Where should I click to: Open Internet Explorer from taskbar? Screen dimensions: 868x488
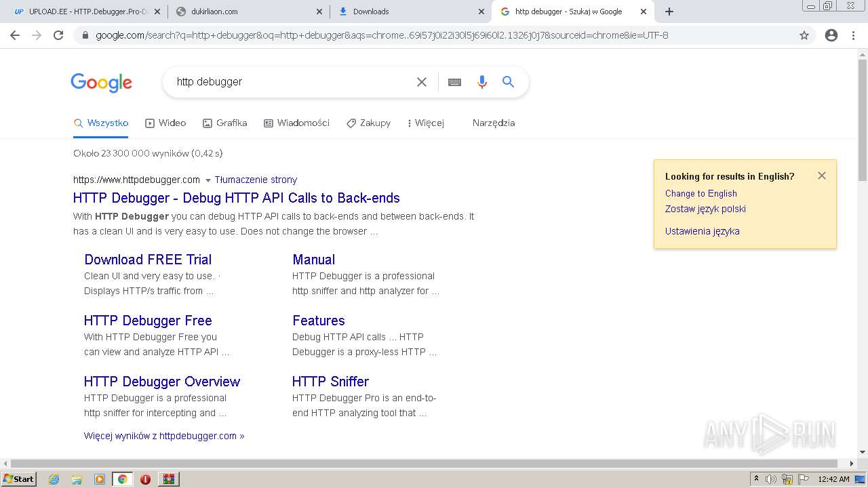[54, 479]
